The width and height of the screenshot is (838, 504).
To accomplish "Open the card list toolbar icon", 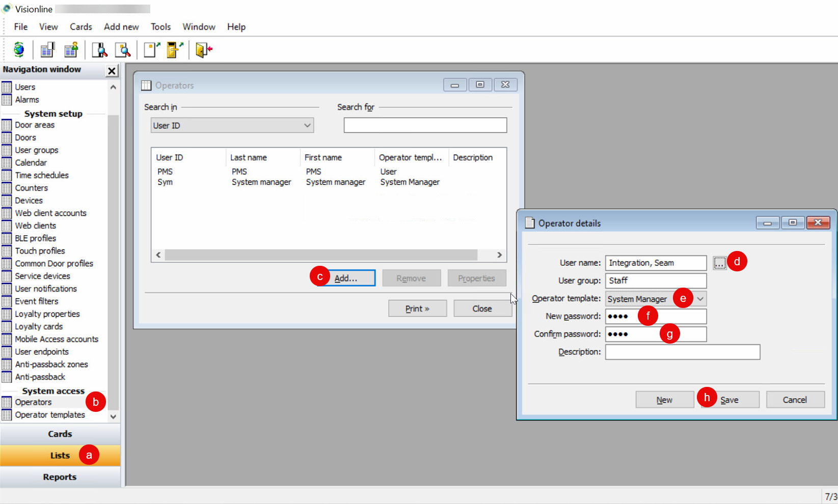I will tap(47, 49).
